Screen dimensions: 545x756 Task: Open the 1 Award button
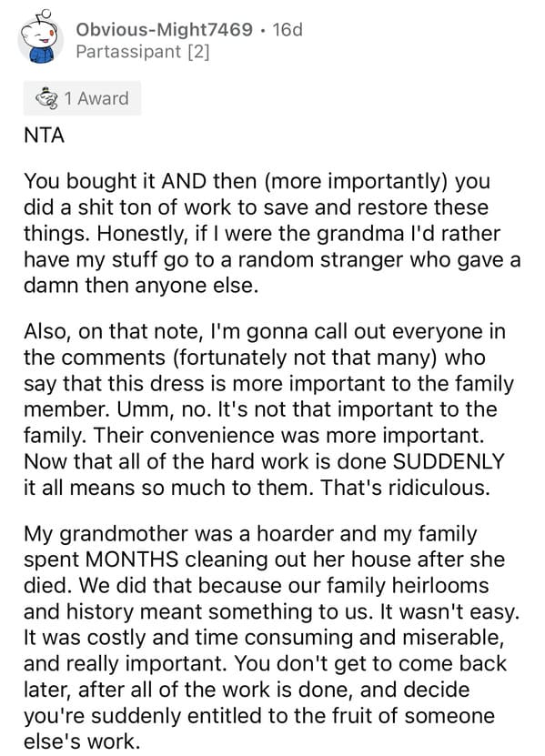tap(83, 98)
